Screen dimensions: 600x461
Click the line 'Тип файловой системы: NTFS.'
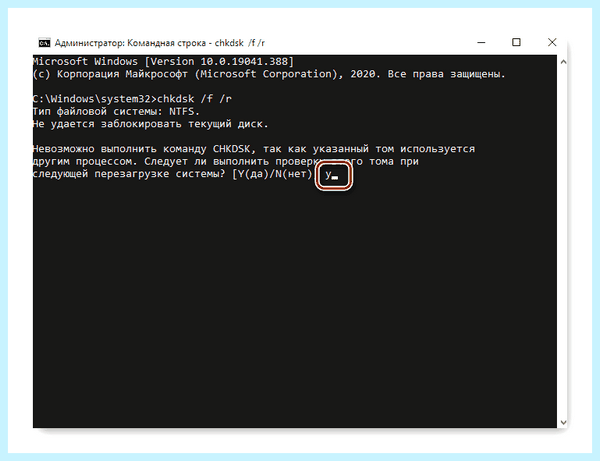click(116, 111)
